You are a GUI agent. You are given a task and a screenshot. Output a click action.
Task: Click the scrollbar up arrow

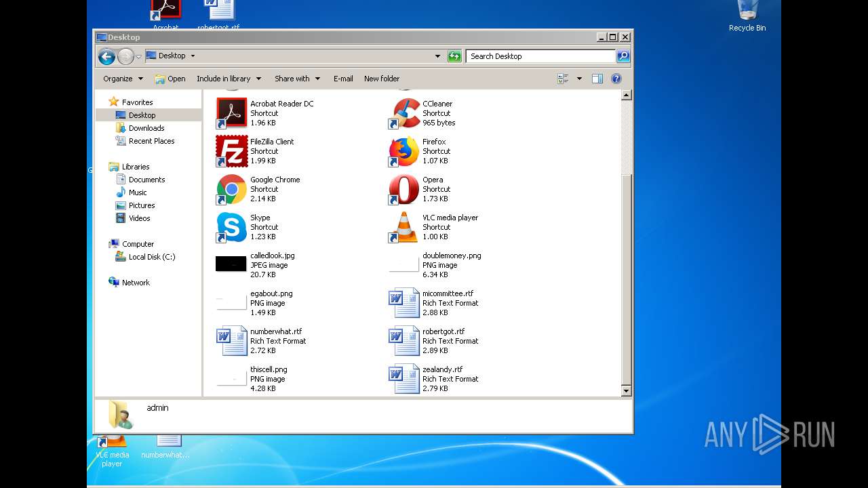pos(627,96)
